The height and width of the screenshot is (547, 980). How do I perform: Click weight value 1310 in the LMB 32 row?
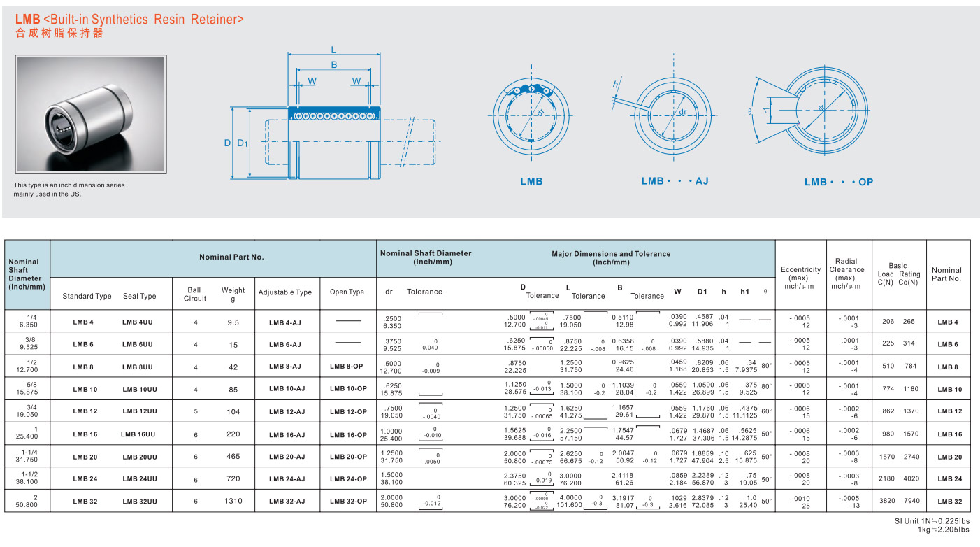(x=233, y=502)
